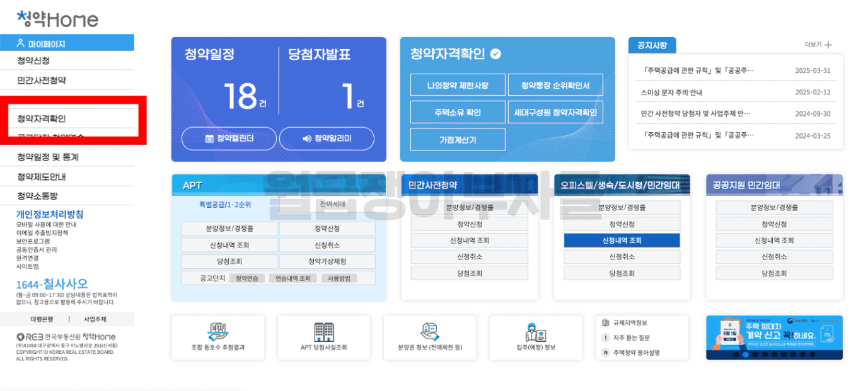Click the exclamation icon for 자주 묻는 질문
This screenshot has width=868, height=391.
click(605, 337)
